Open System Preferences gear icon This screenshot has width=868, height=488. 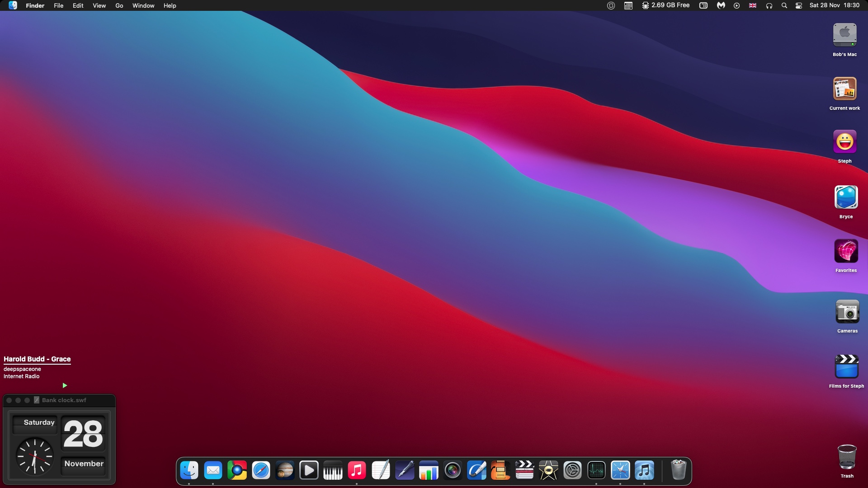coord(572,471)
